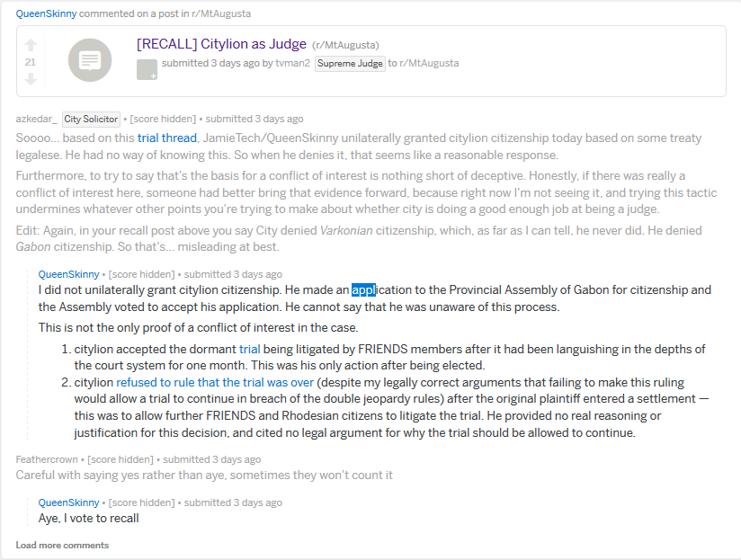Open QueenSkinny profile link at top
The image size is (741, 560).
(x=46, y=13)
